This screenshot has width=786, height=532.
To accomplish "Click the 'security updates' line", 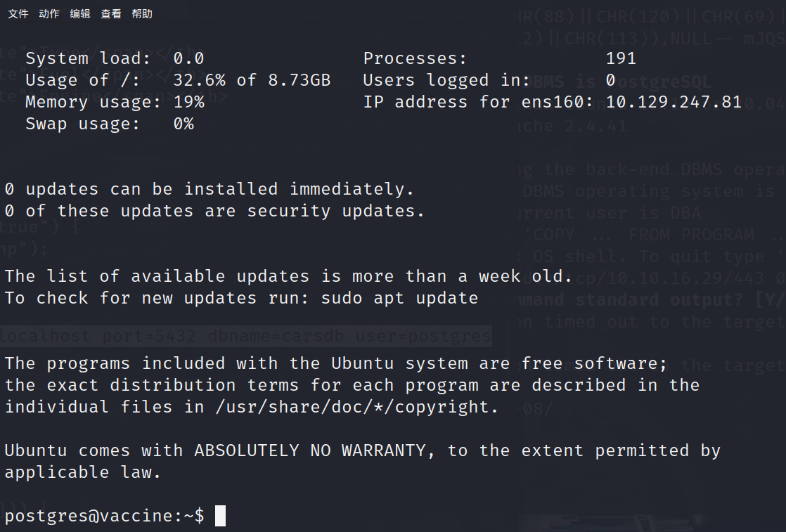I will (x=214, y=212).
